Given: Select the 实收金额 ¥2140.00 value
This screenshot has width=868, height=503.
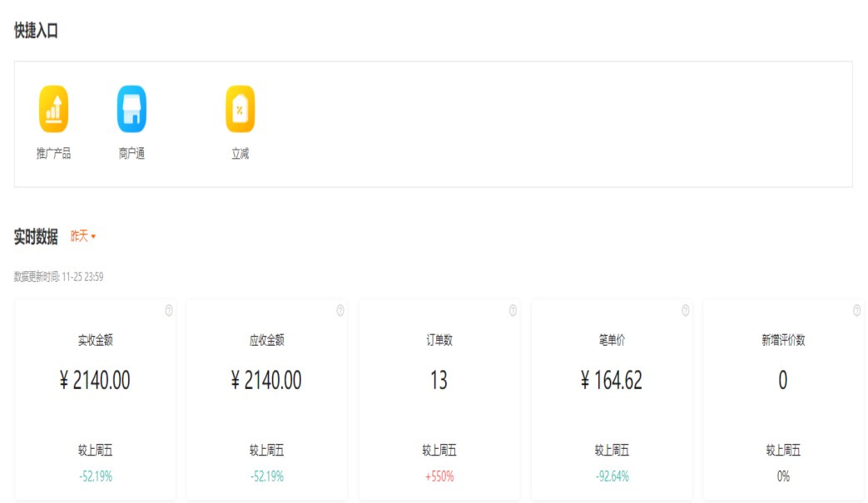Looking at the screenshot, I should coord(95,381).
